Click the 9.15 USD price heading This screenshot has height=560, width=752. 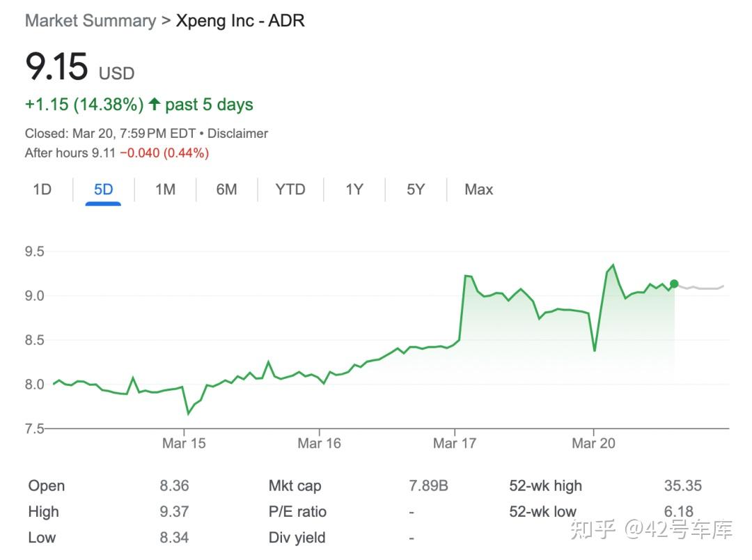57,68
